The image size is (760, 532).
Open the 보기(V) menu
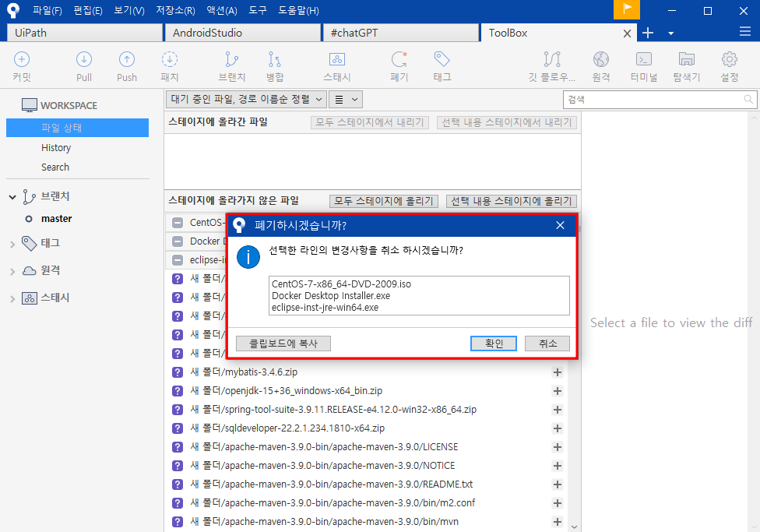click(x=129, y=10)
